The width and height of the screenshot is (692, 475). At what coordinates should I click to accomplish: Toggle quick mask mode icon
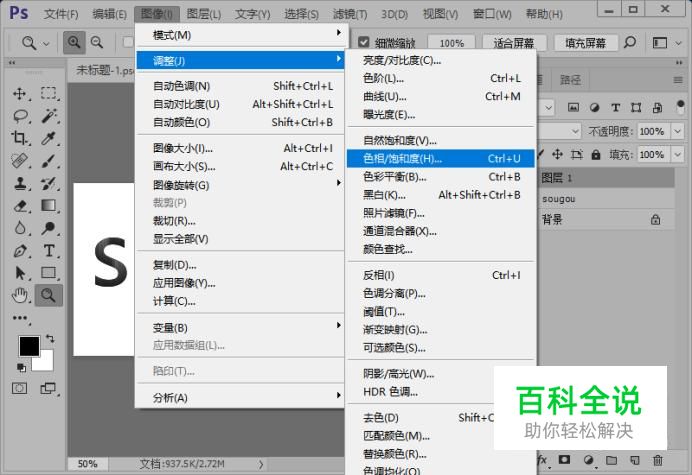pyautogui.click(x=19, y=388)
